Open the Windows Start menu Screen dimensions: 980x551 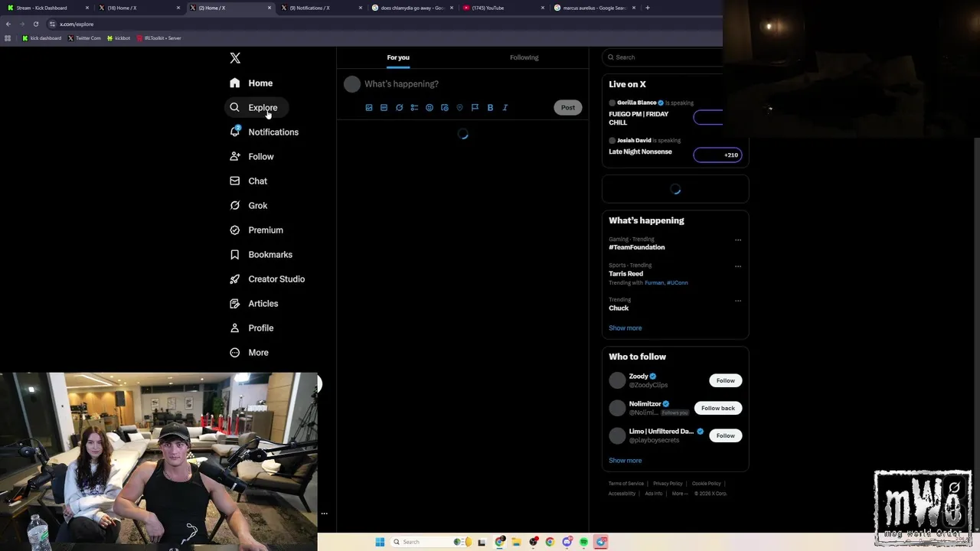coord(380,542)
